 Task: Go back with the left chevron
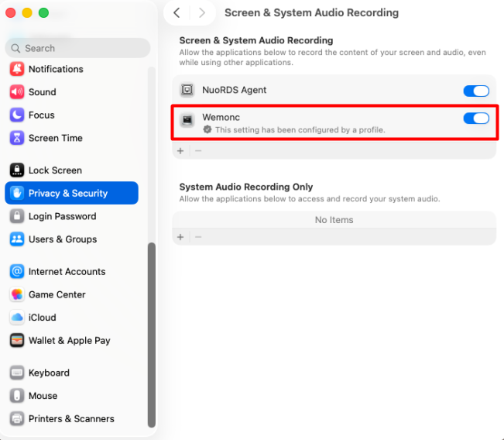tap(177, 13)
